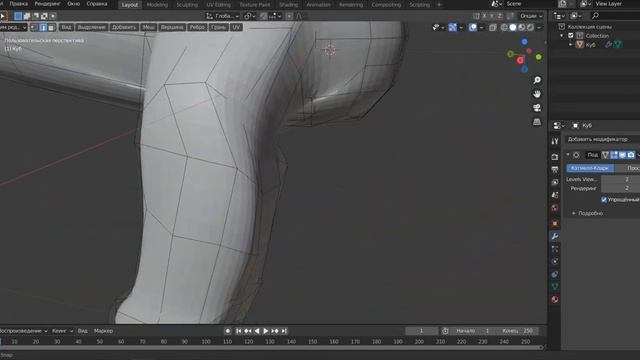Click the zoom magnifier viewport icon
This screenshot has width=640, height=360.
coord(537,80)
